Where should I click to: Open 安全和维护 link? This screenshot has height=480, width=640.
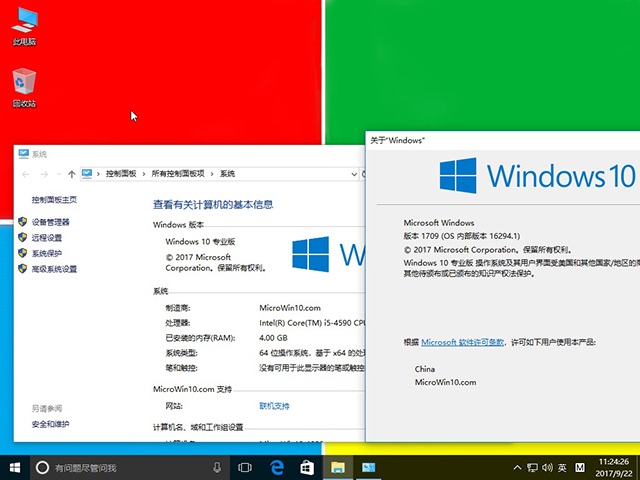pyautogui.click(x=51, y=424)
